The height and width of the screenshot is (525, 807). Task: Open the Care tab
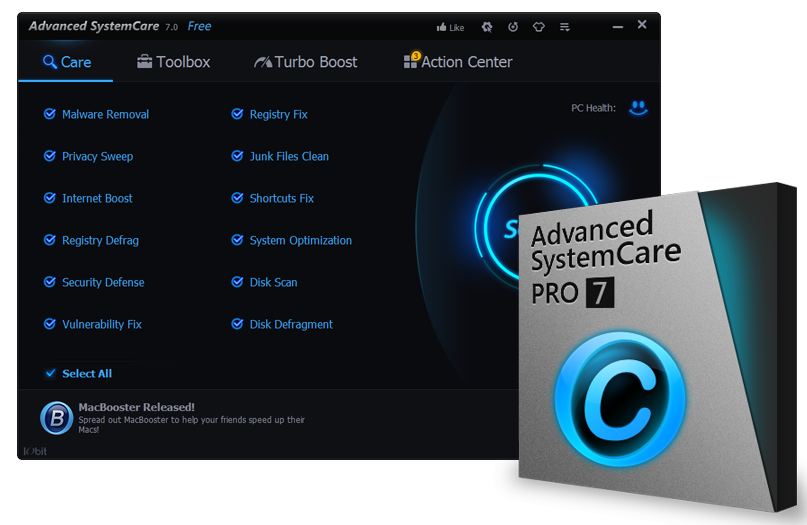pos(66,62)
